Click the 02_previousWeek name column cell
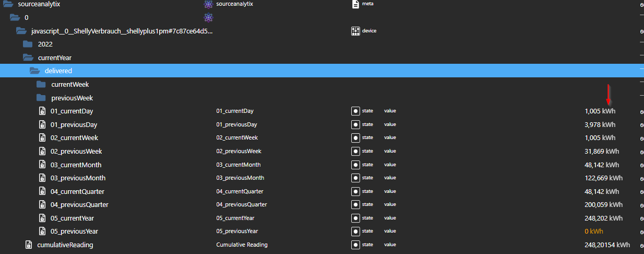Viewport: 644px width, 254px height. [x=239, y=151]
